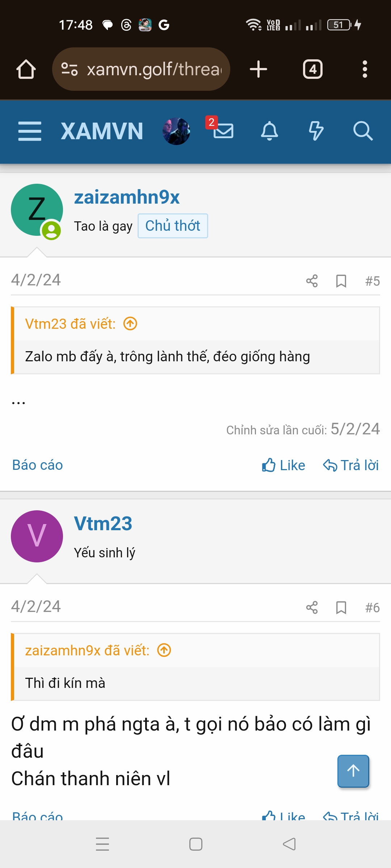Share post #6 via share icon
The width and height of the screenshot is (391, 868).
[x=312, y=608]
